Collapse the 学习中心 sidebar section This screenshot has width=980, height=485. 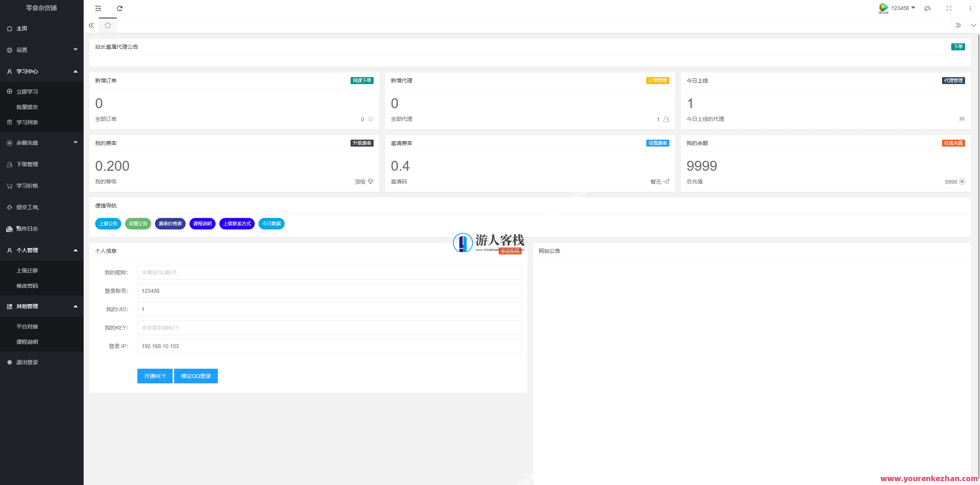click(41, 71)
